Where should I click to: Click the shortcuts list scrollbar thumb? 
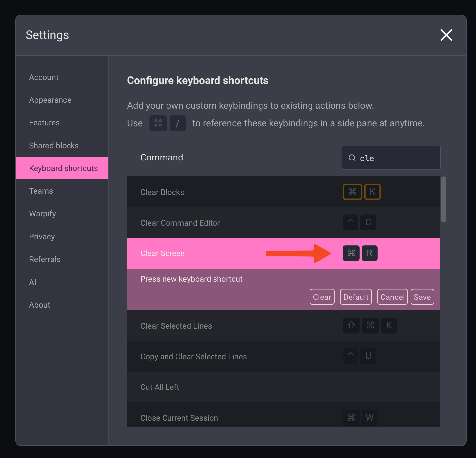click(x=444, y=199)
